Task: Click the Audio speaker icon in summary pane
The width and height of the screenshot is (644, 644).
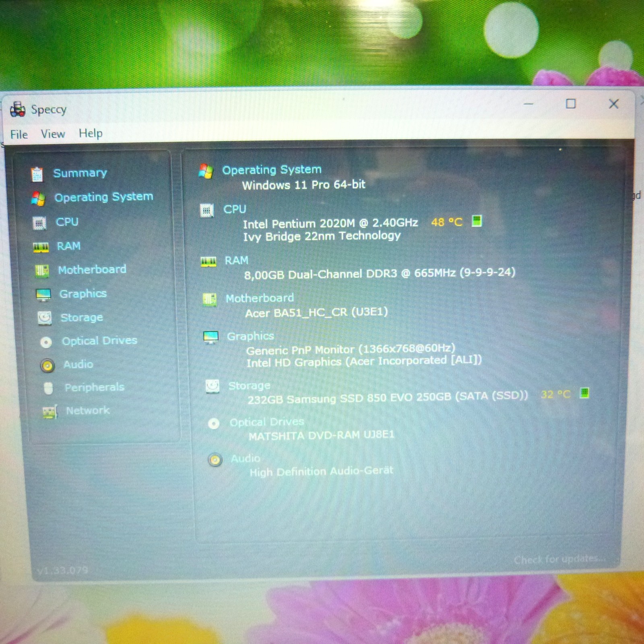Action: (x=215, y=459)
